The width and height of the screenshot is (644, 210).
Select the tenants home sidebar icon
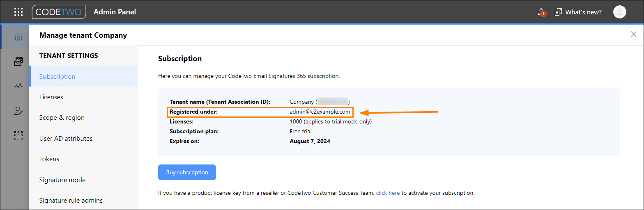coord(18,37)
